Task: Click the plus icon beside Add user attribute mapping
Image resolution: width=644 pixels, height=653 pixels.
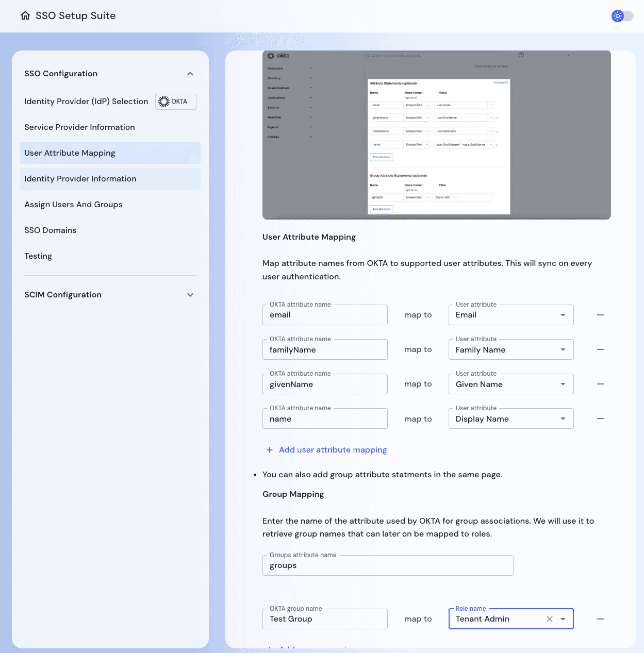Action: [x=270, y=449]
